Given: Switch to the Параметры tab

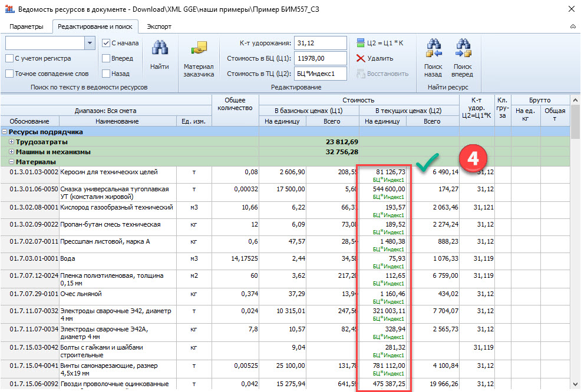Looking at the screenshot, I should click(x=27, y=27).
